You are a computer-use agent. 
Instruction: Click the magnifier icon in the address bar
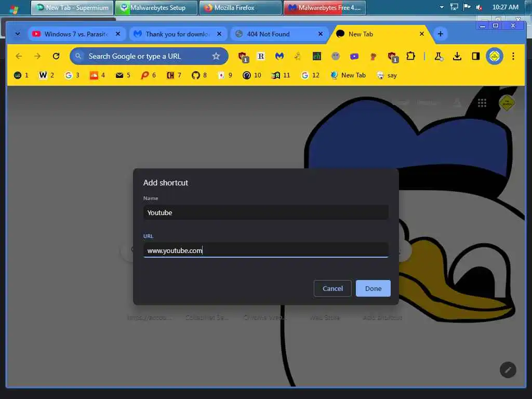tap(78, 56)
